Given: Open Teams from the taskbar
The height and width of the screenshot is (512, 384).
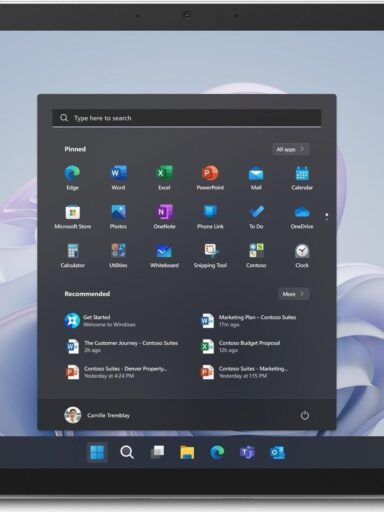Looking at the screenshot, I should pyautogui.click(x=247, y=452).
